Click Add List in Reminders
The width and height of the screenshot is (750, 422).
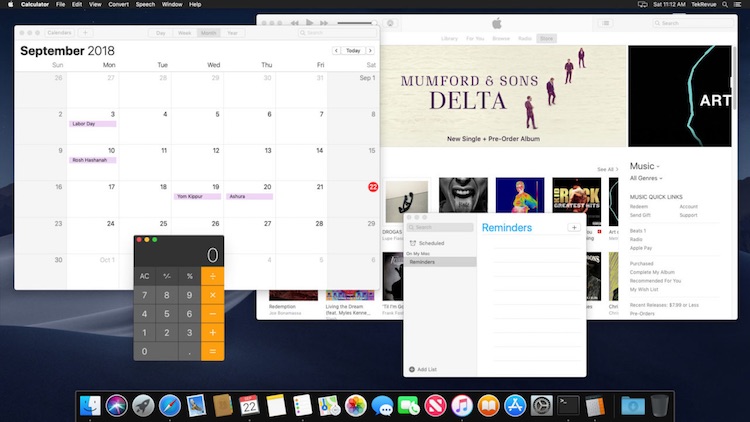tap(423, 369)
